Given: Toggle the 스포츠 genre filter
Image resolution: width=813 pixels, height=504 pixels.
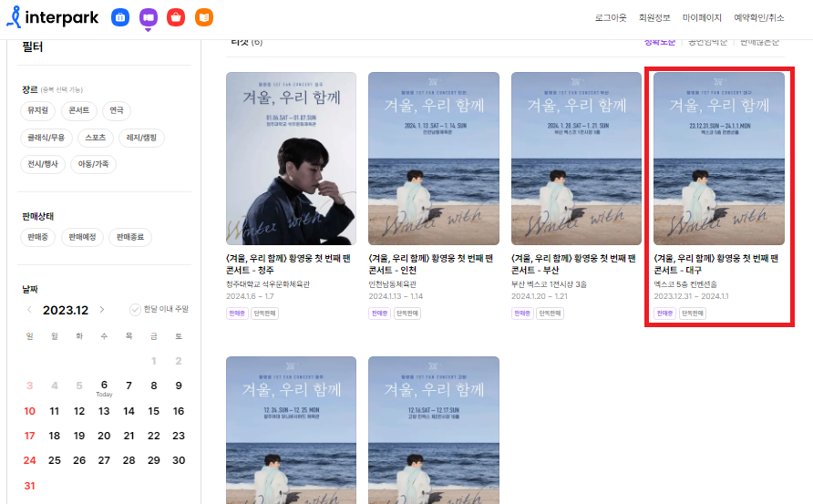Looking at the screenshot, I should (x=96, y=138).
